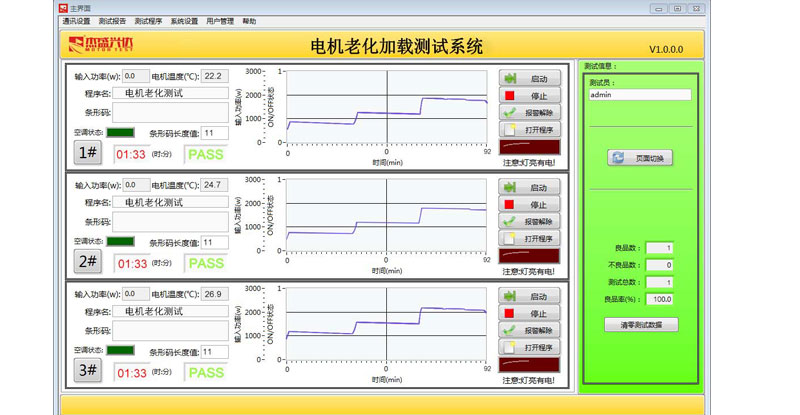The image size is (800, 415).
Task: Click station 1# green 空调状态 indicator
Action: [x=120, y=133]
